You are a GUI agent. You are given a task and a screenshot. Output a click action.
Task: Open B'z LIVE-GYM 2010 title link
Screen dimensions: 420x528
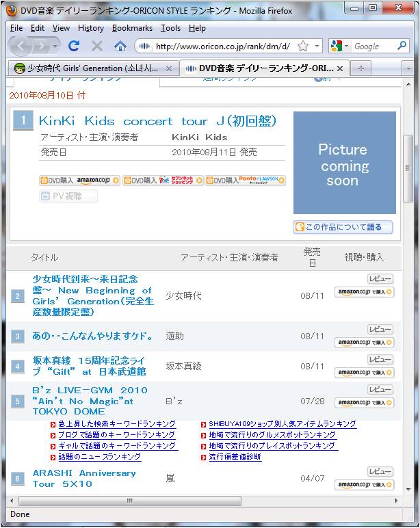pos(90,401)
